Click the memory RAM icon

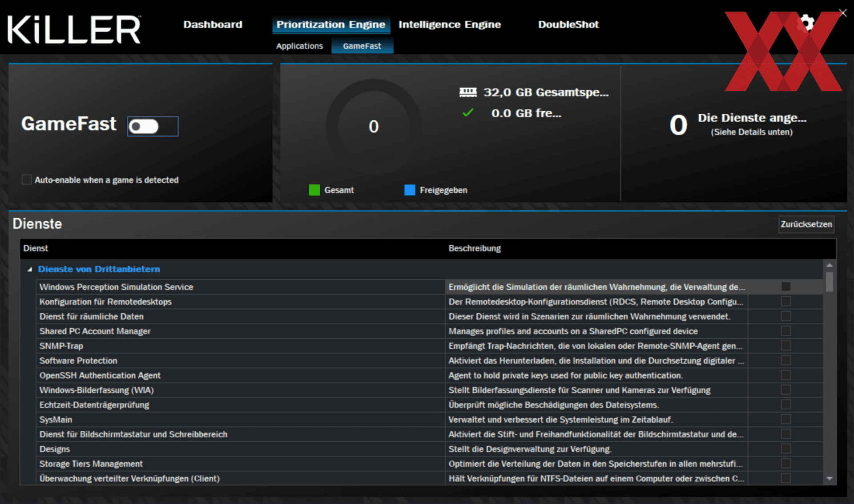[x=468, y=92]
